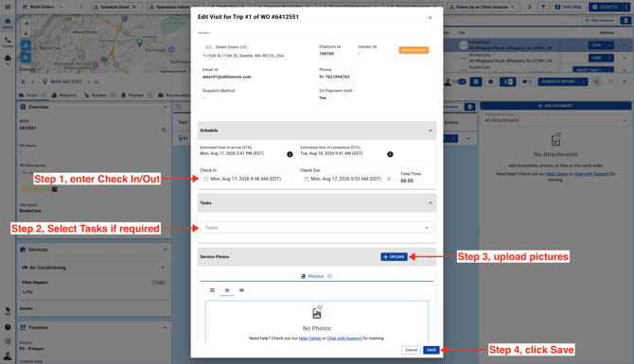Open the AI assistant in the left sidebar
This screenshot has width=634, height=364.
(x=8, y=60)
